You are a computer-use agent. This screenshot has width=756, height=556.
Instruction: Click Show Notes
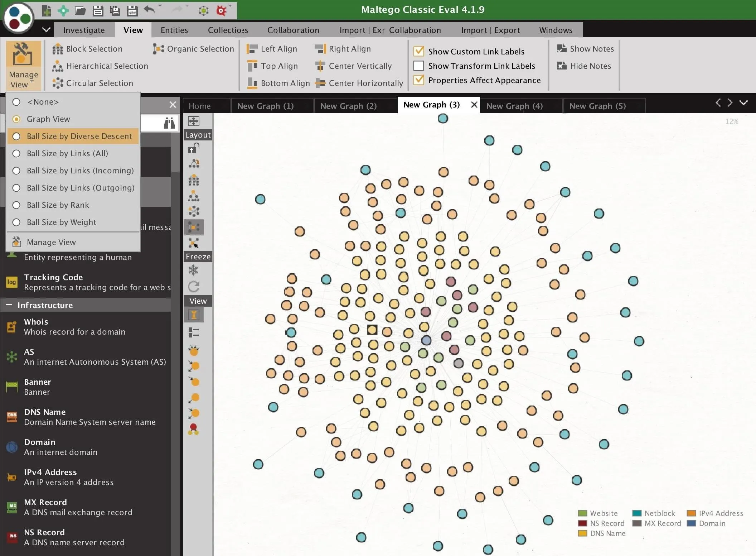[585, 49]
